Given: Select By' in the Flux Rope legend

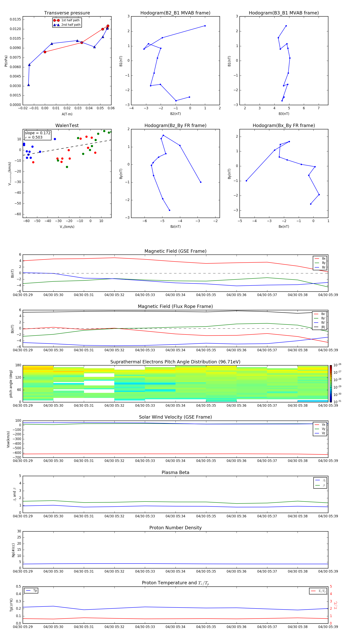Looking at the screenshot, I should point(320,318).
